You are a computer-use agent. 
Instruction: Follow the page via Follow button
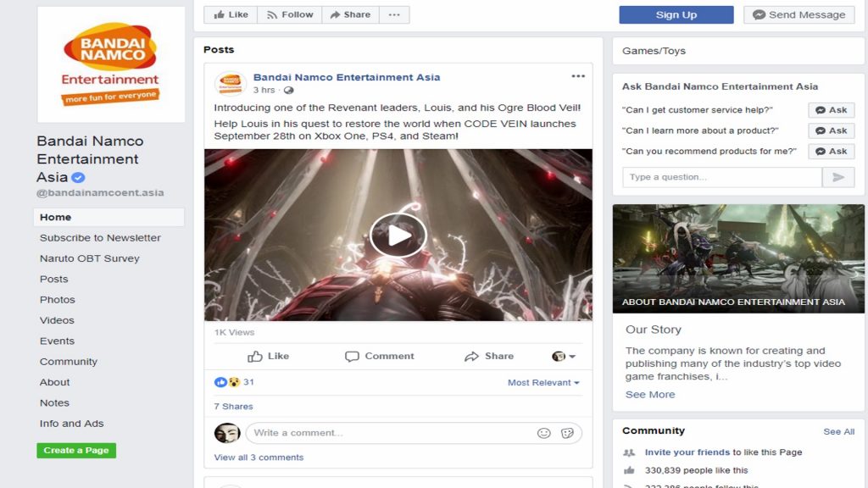point(290,14)
